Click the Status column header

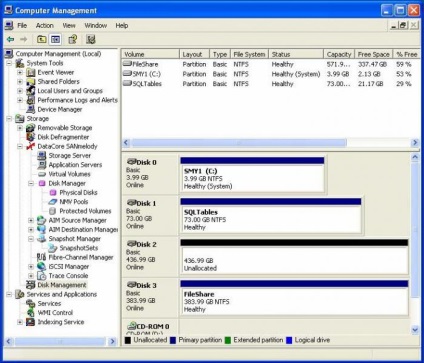click(x=296, y=54)
